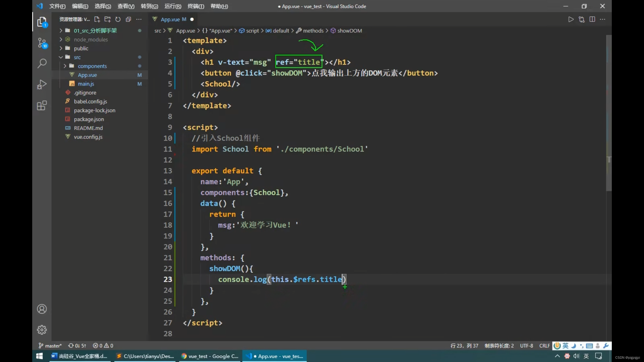Click IME toolbar wrench settings icon
644x362 pixels.
(x=606, y=346)
